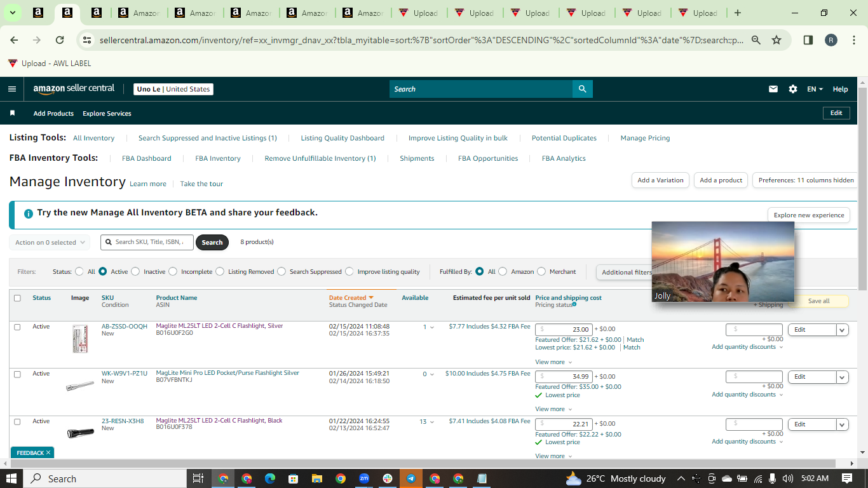Open the Black ML25LT flashlight product image
Image resolution: width=868 pixels, height=488 pixels.
[x=80, y=433]
